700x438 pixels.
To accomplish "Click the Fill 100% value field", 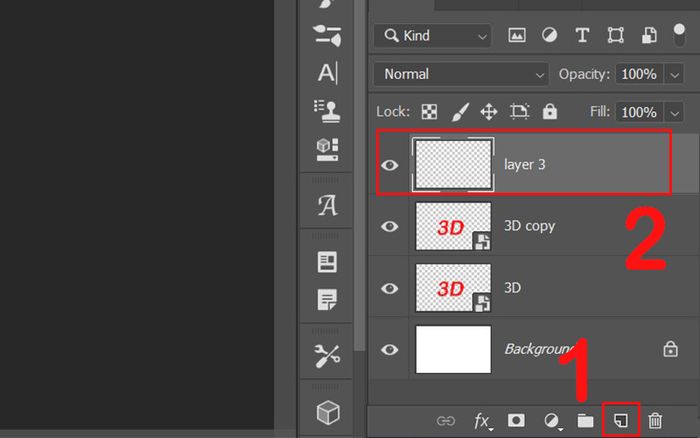I will click(639, 112).
